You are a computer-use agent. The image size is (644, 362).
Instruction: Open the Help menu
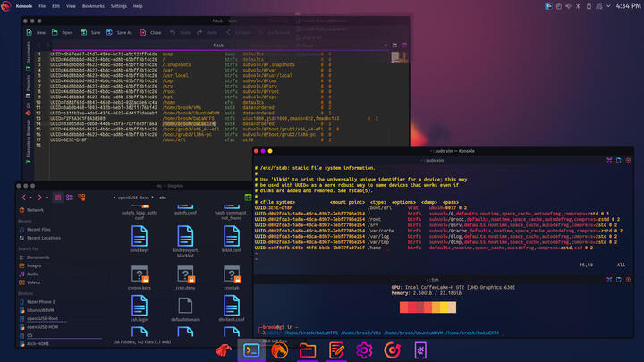click(138, 6)
